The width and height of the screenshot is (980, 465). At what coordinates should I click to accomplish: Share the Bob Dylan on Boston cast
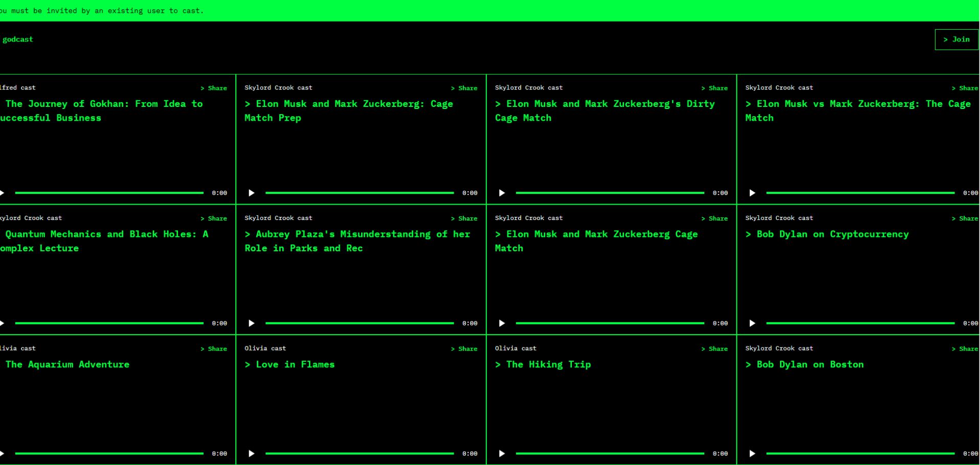point(965,349)
